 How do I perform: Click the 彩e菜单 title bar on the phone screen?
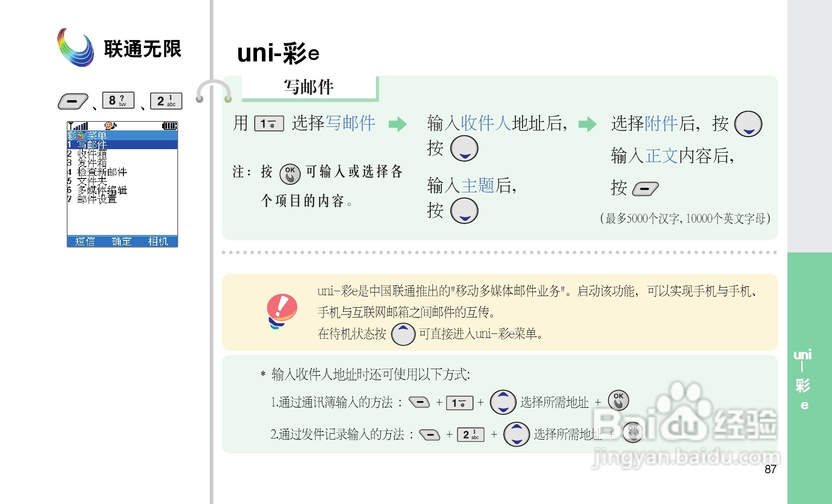pyautogui.click(x=122, y=135)
